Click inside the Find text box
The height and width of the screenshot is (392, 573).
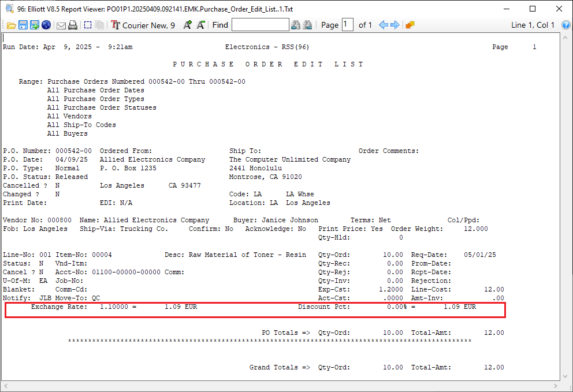click(x=260, y=25)
